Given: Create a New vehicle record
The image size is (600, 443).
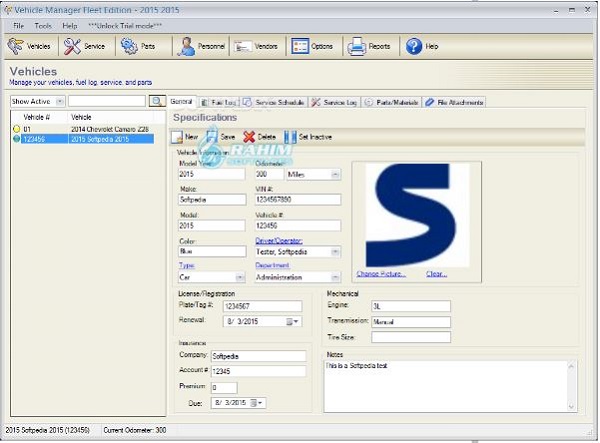Looking at the screenshot, I should [184, 137].
